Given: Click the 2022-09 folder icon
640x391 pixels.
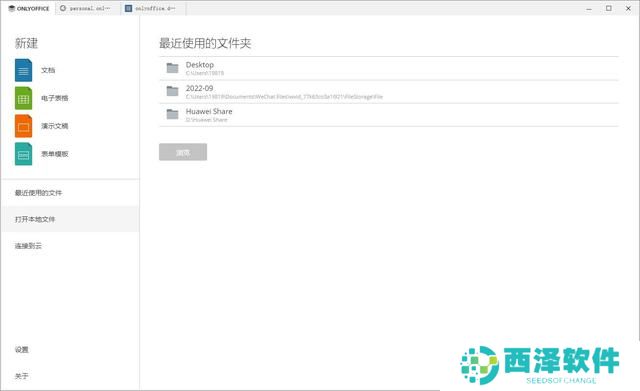Looking at the screenshot, I should coord(173,91).
